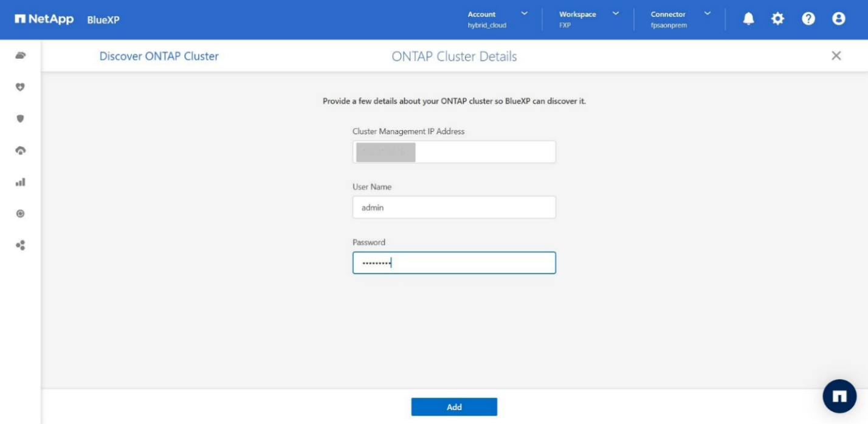Expand the Connector fpsaonprem dropdown

pos(680,19)
